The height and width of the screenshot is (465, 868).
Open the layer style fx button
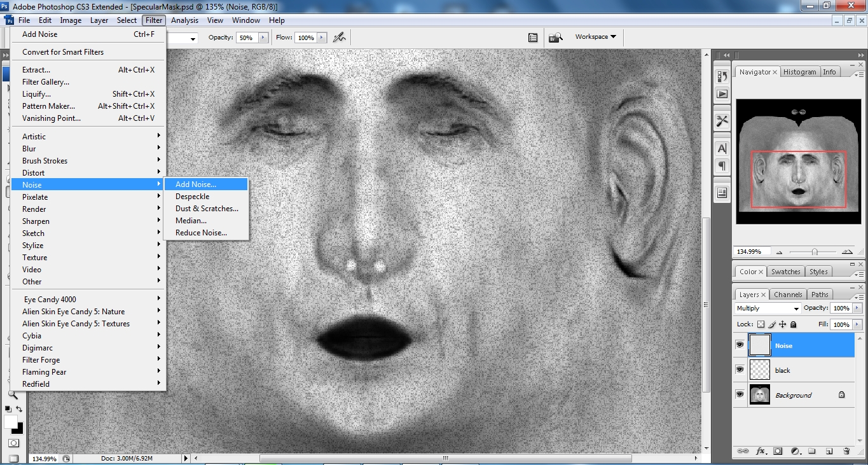point(761,451)
